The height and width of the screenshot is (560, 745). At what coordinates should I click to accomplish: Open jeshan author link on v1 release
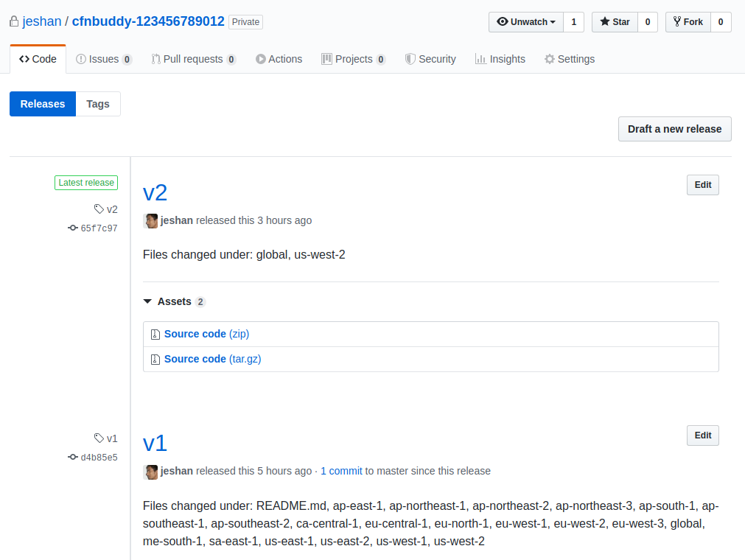coord(177,471)
